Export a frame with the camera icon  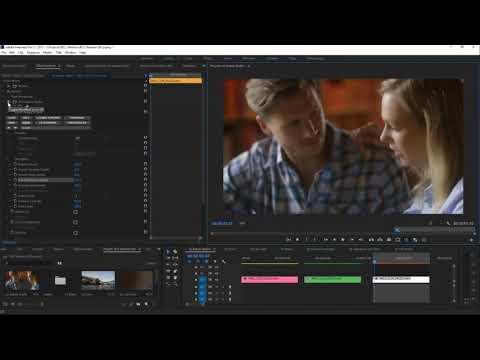point(389,239)
